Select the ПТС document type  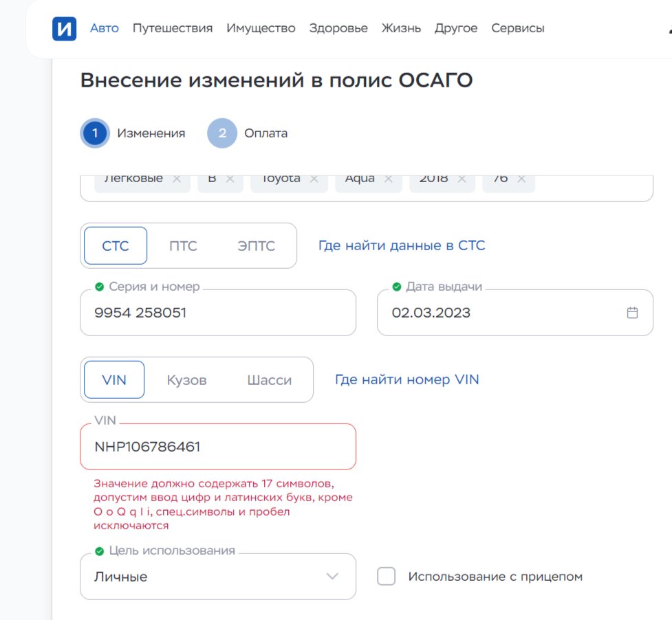pyautogui.click(x=184, y=246)
